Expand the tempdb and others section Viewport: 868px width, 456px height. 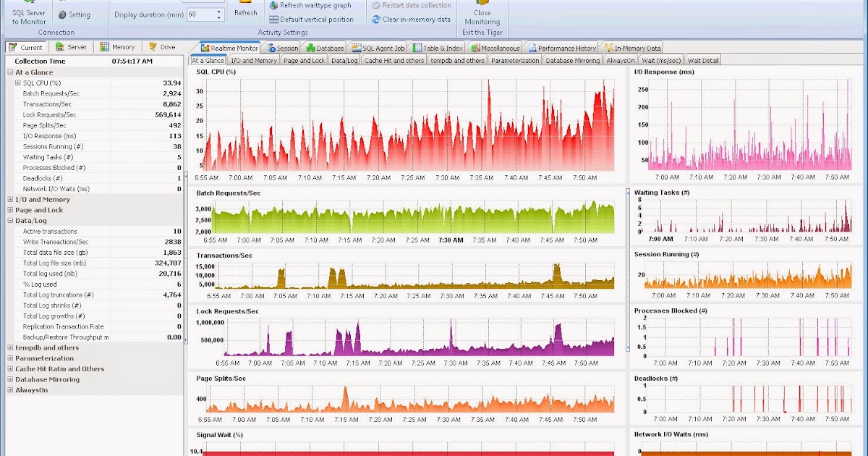pos(10,347)
